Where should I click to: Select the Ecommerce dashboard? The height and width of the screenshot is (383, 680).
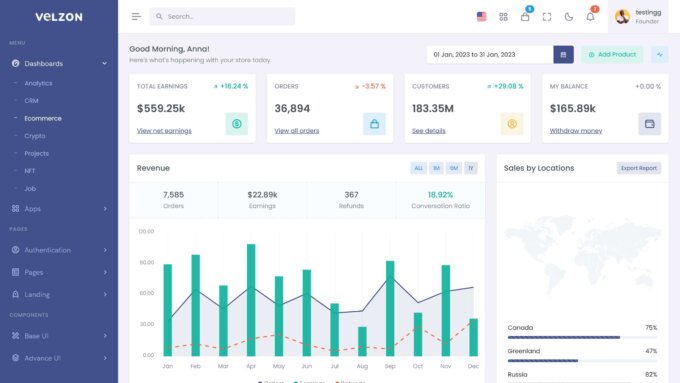[43, 118]
